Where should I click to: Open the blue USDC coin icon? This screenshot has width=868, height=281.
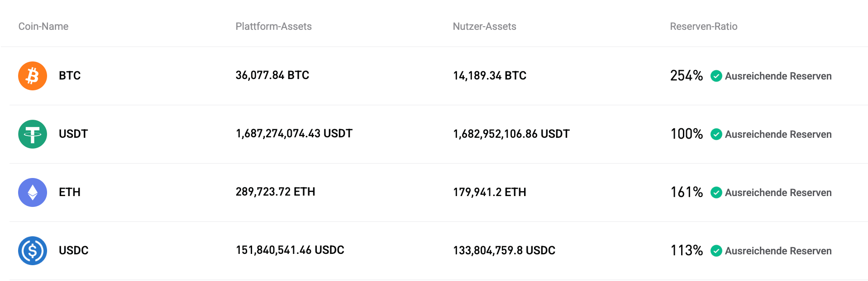(32, 250)
